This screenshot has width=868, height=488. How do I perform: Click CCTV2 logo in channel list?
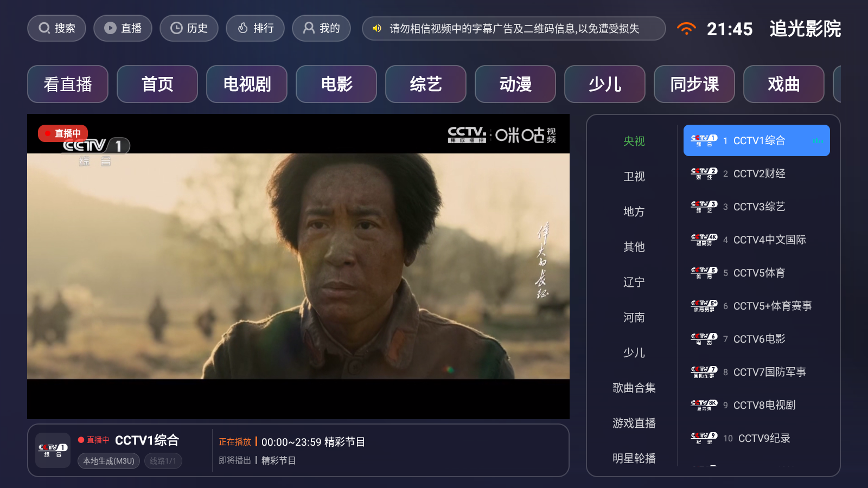click(704, 174)
